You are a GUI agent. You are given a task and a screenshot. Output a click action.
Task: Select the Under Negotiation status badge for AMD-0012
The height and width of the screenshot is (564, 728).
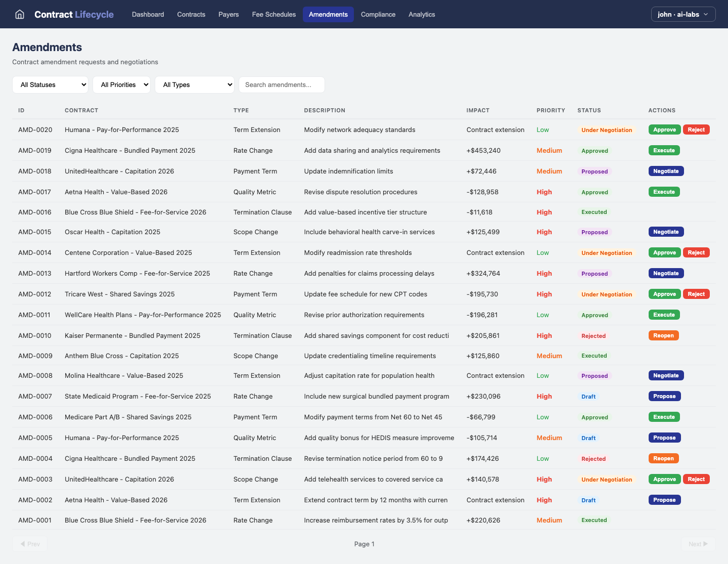point(607,294)
